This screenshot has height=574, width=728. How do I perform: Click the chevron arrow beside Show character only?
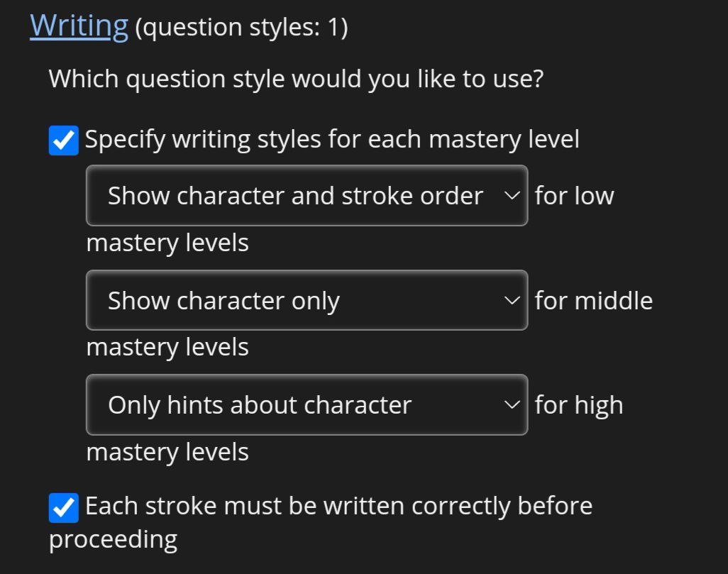tap(511, 300)
